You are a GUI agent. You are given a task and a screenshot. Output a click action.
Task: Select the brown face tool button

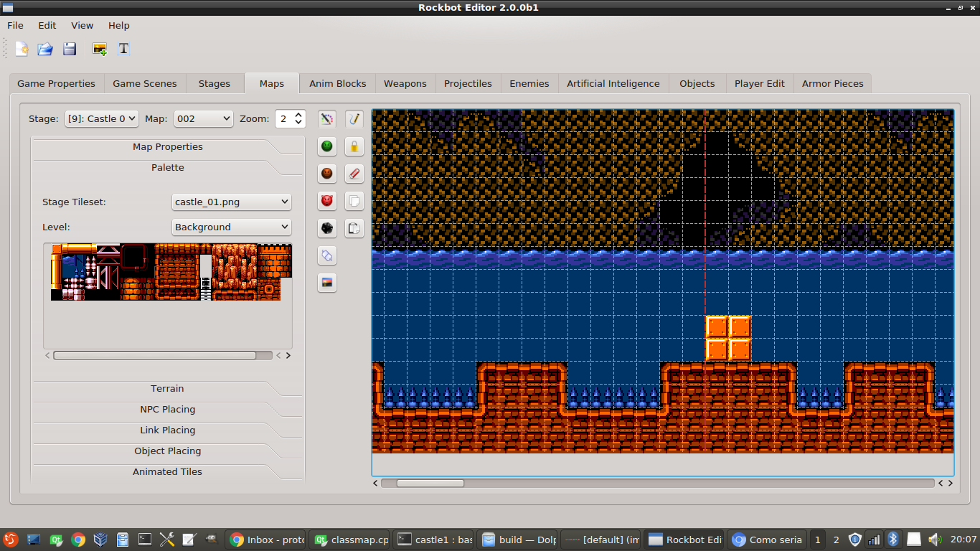tap(327, 174)
